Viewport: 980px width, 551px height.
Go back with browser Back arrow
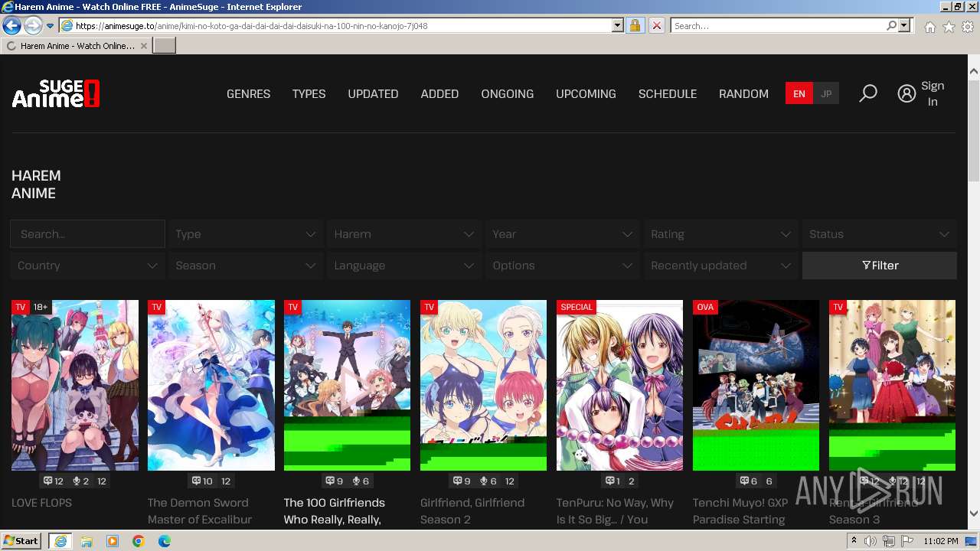coord(11,25)
